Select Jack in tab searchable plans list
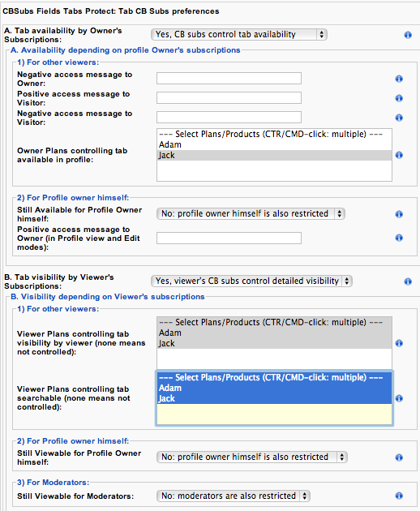The height and width of the screenshot is (511, 420). pos(274,398)
